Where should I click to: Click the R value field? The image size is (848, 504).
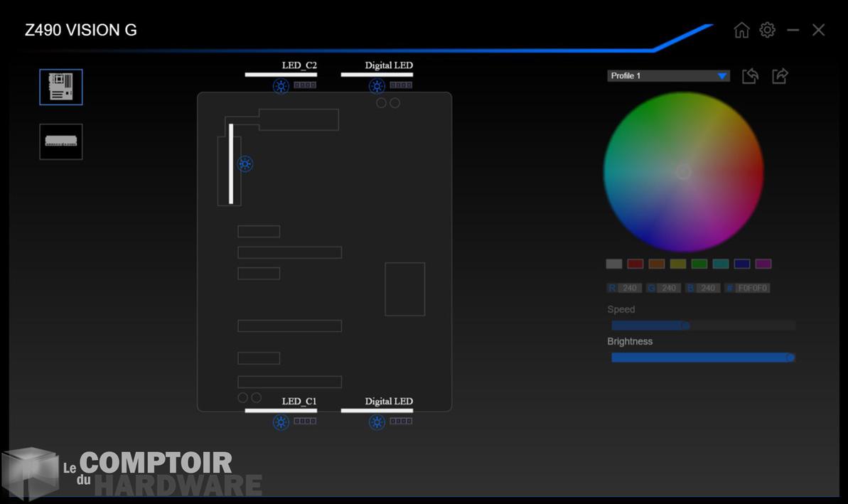point(630,288)
